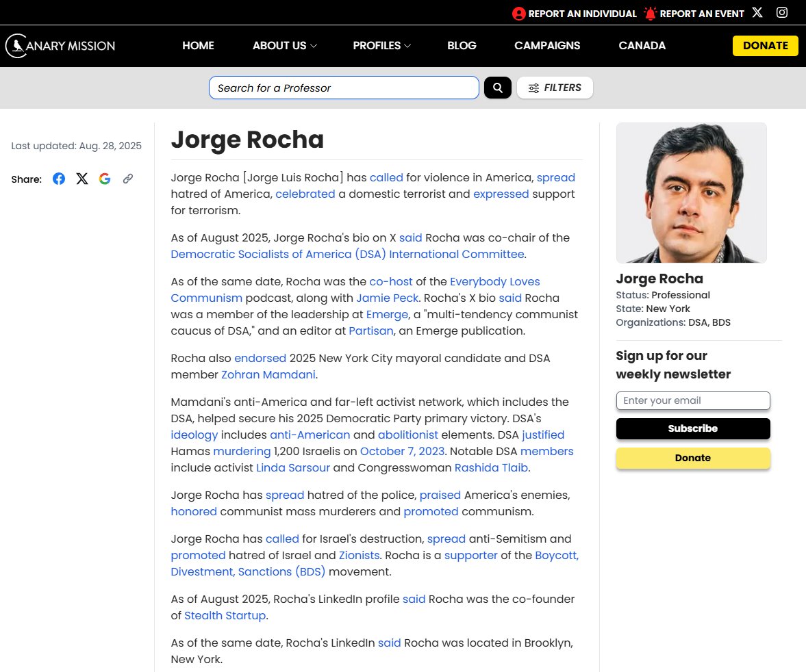Open the supporter link
The width and height of the screenshot is (806, 672).
click(471, 556)
